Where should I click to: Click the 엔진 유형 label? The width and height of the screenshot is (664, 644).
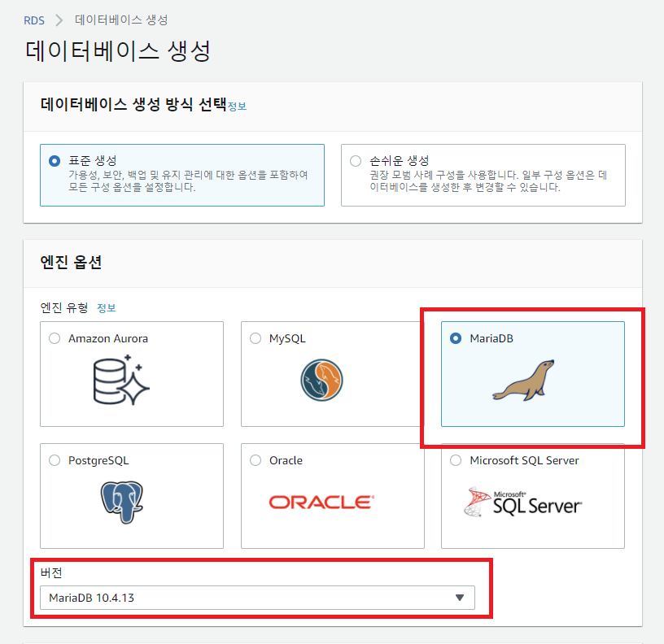click(x=64, y=307)
